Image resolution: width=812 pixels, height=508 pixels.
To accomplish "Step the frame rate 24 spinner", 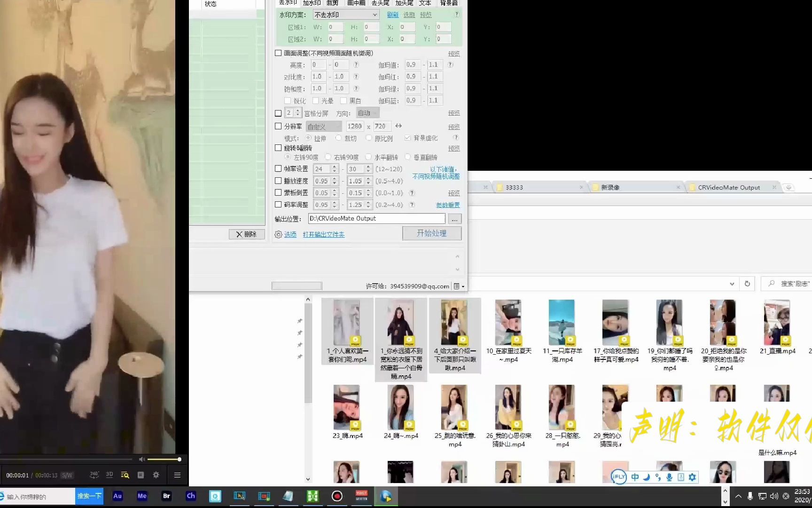I will tap(335, 169).
